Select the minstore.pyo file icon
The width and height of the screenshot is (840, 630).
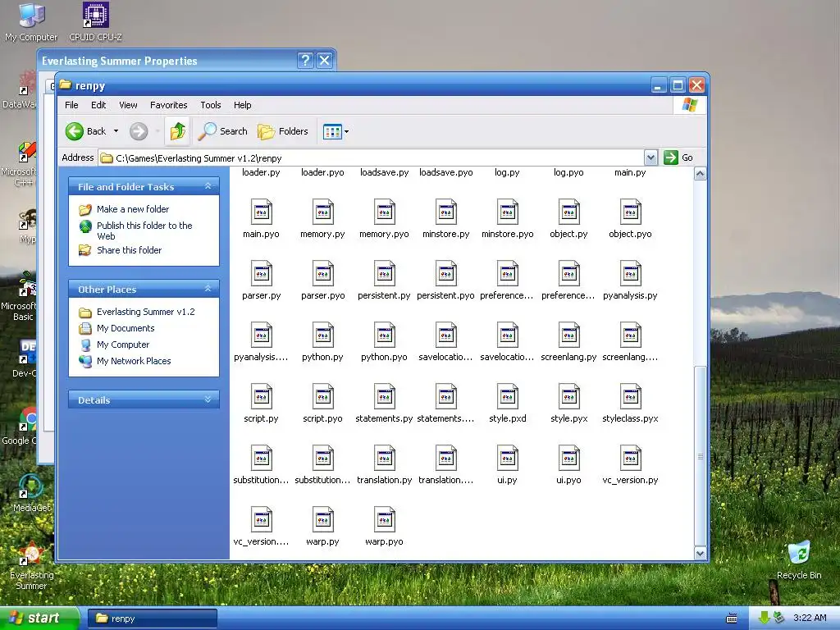[x=507, y=212]
